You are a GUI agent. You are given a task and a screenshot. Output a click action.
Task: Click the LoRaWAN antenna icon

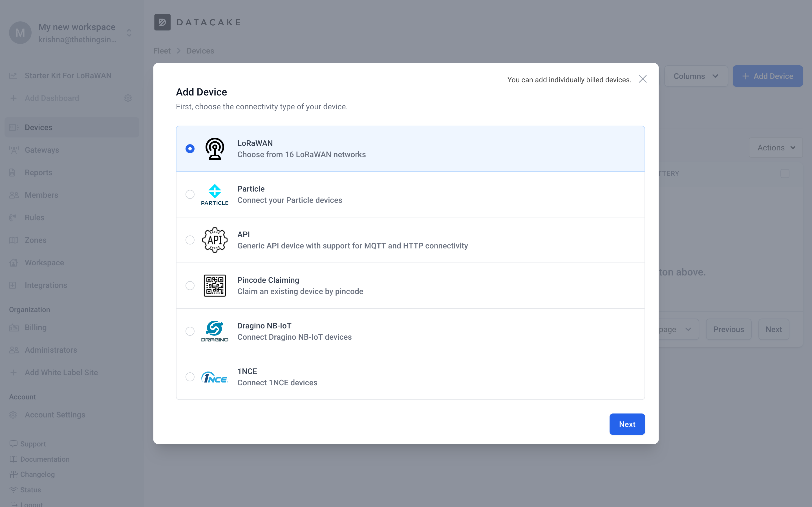(x=214, y=148)
